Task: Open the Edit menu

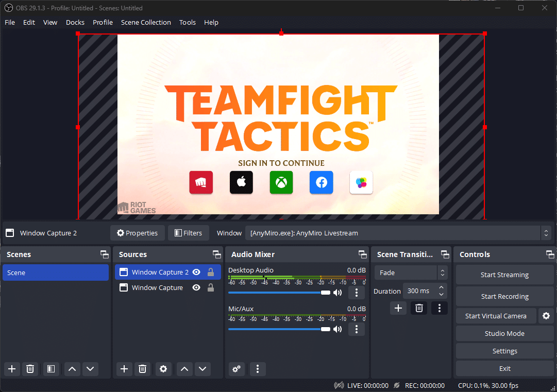Action: click(x=29, y=22)
